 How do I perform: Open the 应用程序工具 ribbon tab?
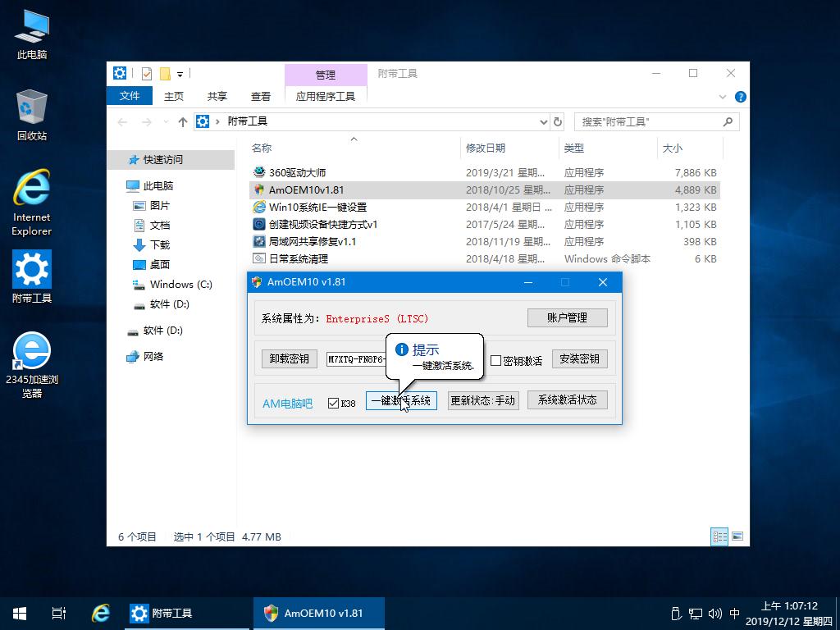[x=325, y=96]
